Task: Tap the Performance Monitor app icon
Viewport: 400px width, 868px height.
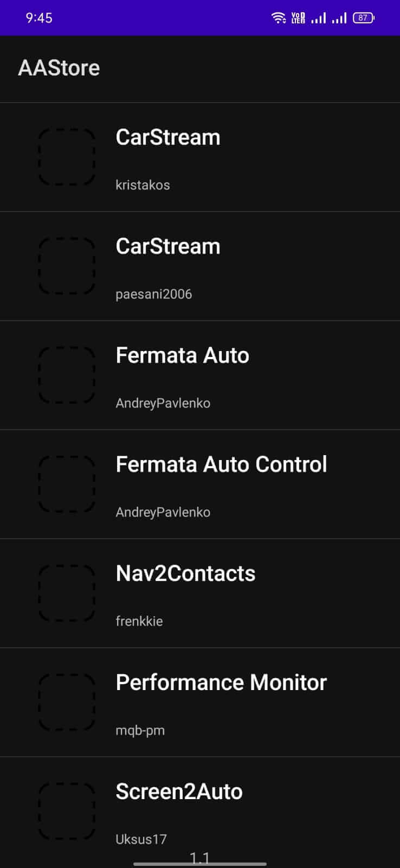Action: click(x=67, y=702)
